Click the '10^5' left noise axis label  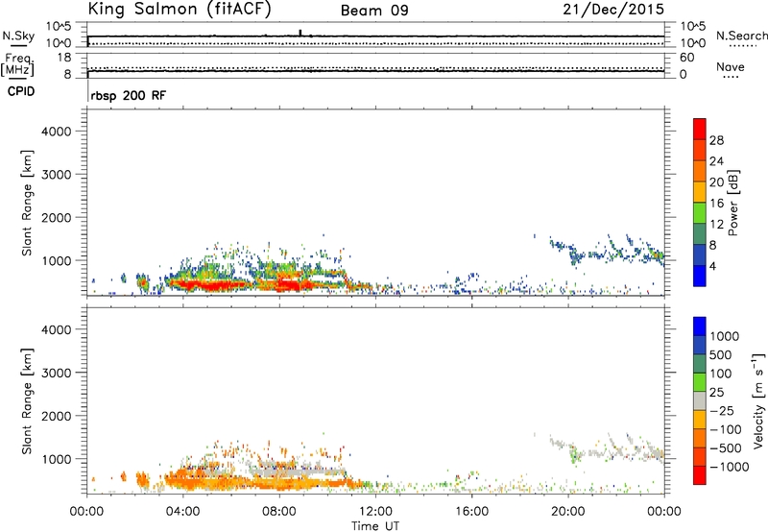pyautogui.click(x=59, y=27)
